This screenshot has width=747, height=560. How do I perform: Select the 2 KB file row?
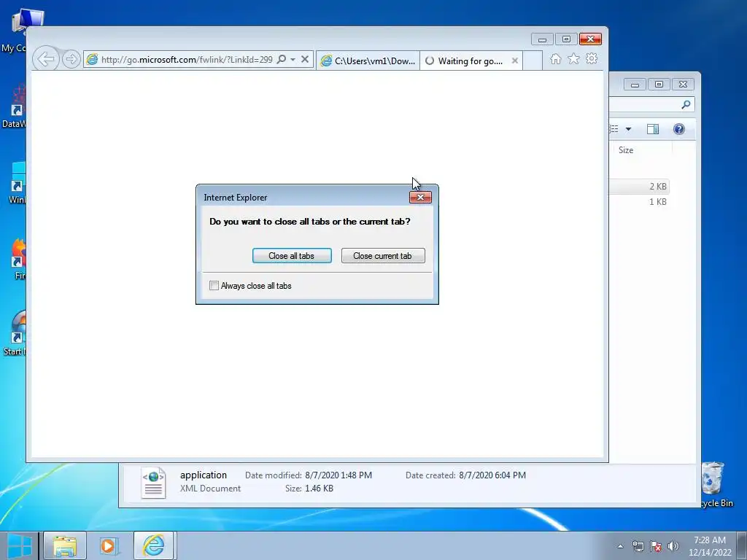pos(639,186)
